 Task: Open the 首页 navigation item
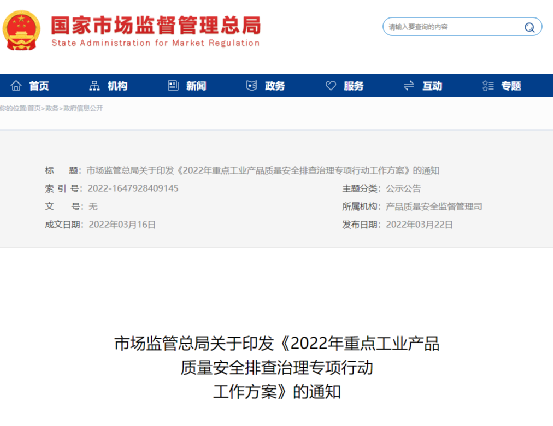(39, 86)
